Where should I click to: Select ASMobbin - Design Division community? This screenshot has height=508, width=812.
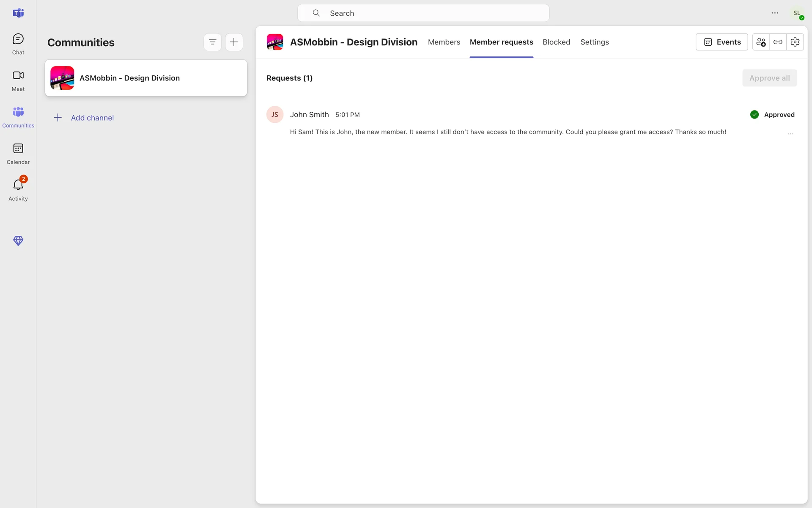point(146,78)
